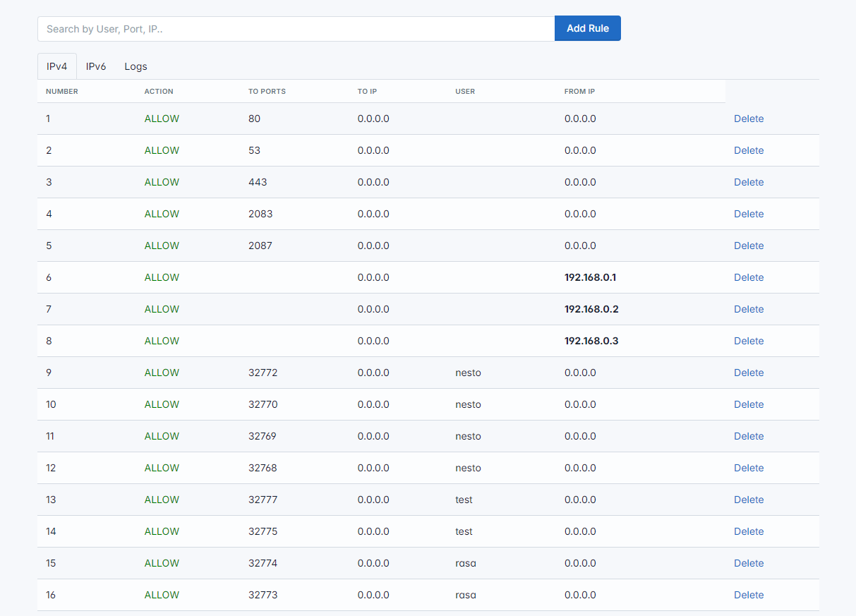Click user rasa in rule 16
The width and height of the screenshot is (856, 616).
pos(466,595)
